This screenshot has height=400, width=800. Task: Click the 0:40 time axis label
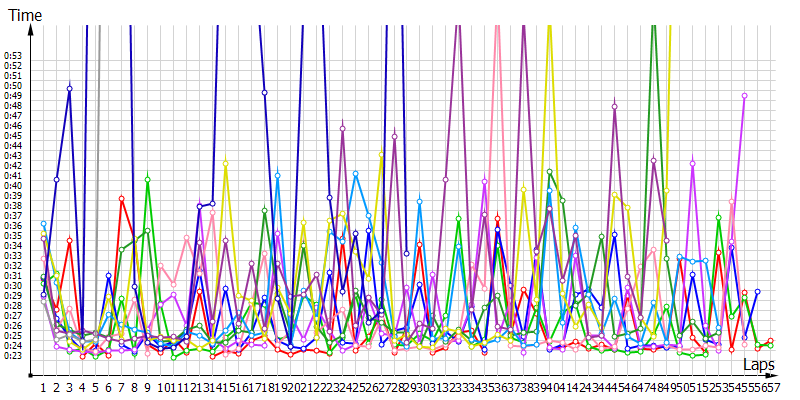[x=13, y=185]
